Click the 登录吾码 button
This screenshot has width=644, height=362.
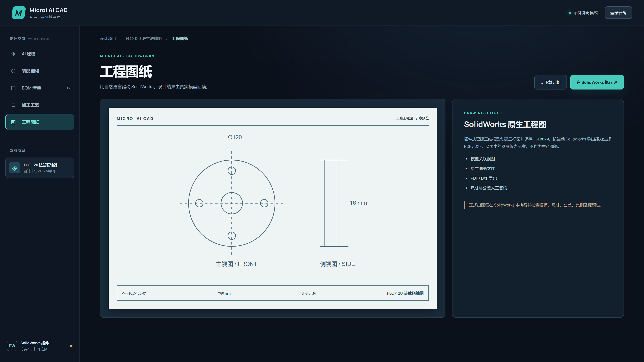coord(618,13)
